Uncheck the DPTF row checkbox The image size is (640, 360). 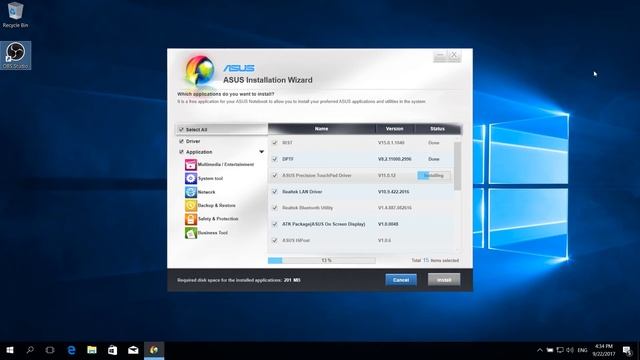click(x=275, y=159)
